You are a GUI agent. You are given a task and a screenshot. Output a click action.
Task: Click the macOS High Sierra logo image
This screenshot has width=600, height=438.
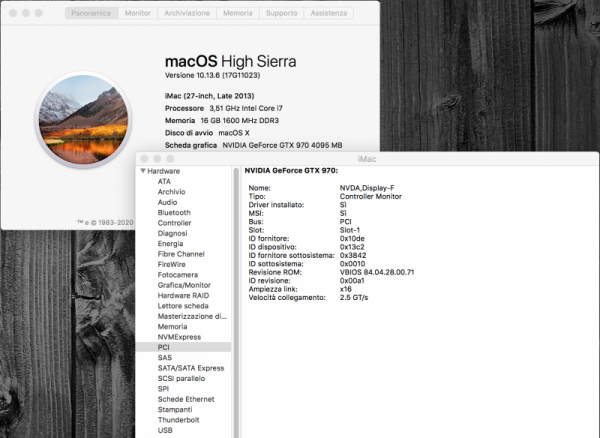pos(83,120)
